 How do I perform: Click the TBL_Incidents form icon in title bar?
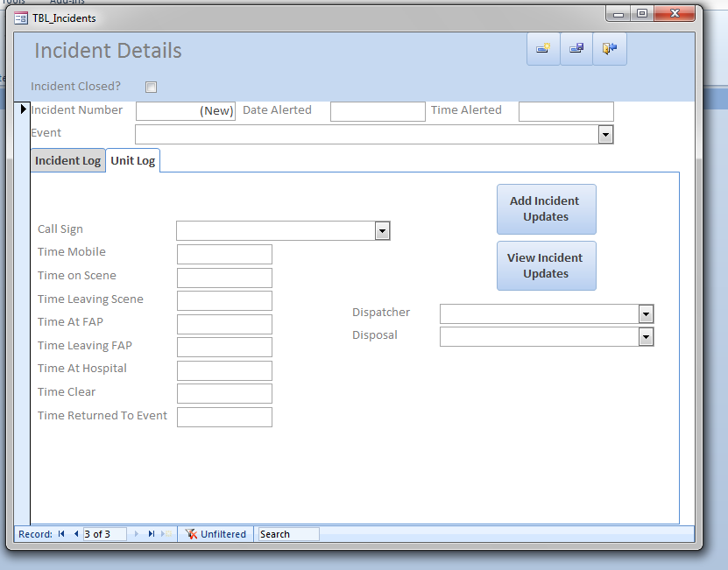tap(21, 18)
